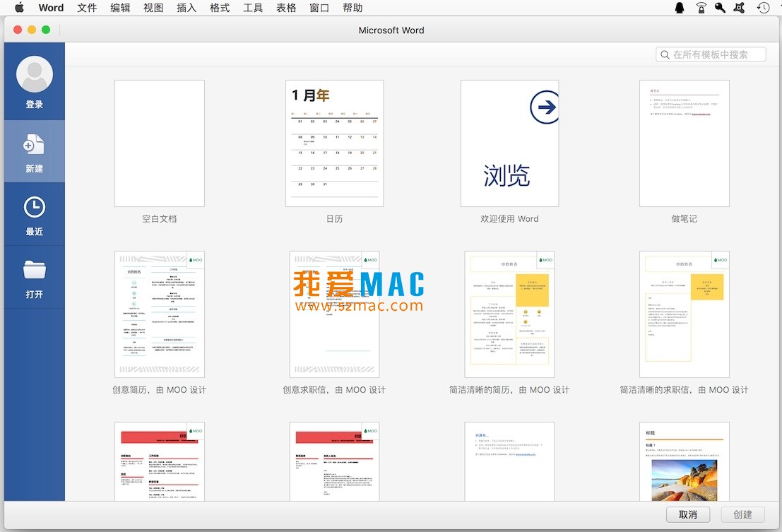The image size is (782, 532).
Task: Click the 最近 label in sidebar
Action: click(x=35, y=231)
